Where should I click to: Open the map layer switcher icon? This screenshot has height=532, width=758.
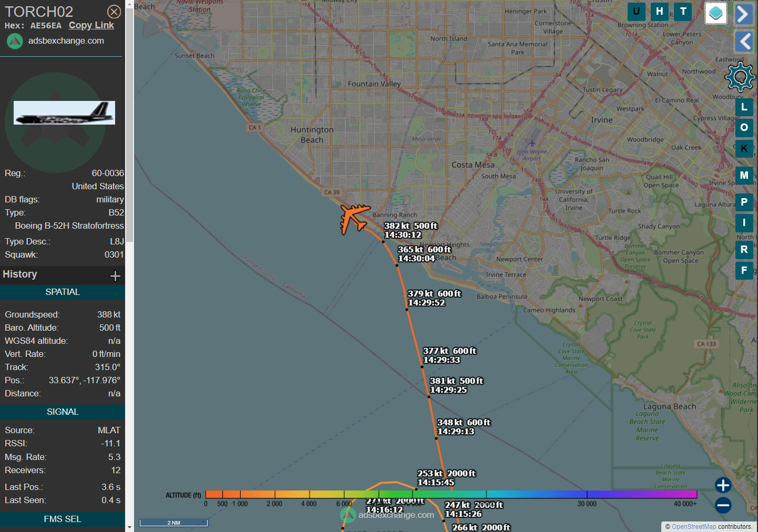tap(716, 13)
